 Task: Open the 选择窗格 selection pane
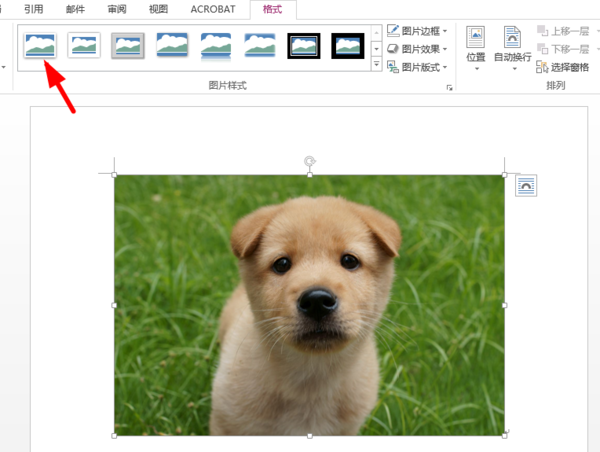point(563,67)
